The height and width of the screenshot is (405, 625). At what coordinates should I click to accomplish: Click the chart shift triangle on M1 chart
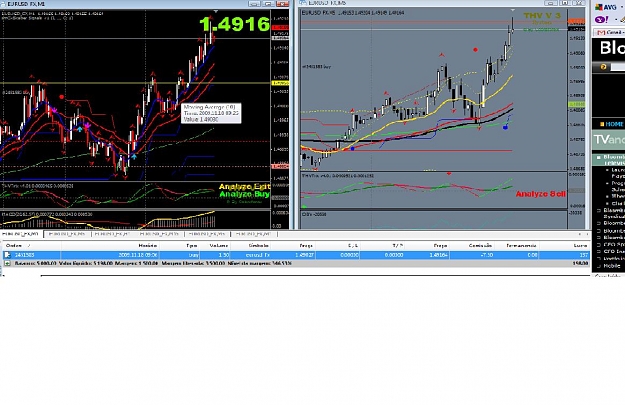(x=216, y=12)
